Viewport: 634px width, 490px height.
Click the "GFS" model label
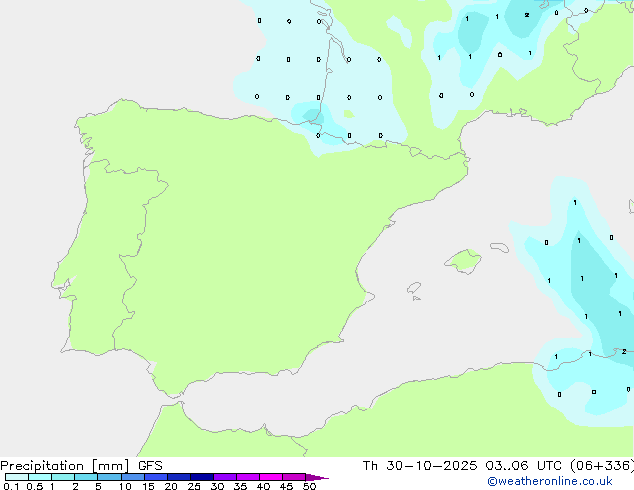pyautogui.click(x=150, y=466)
